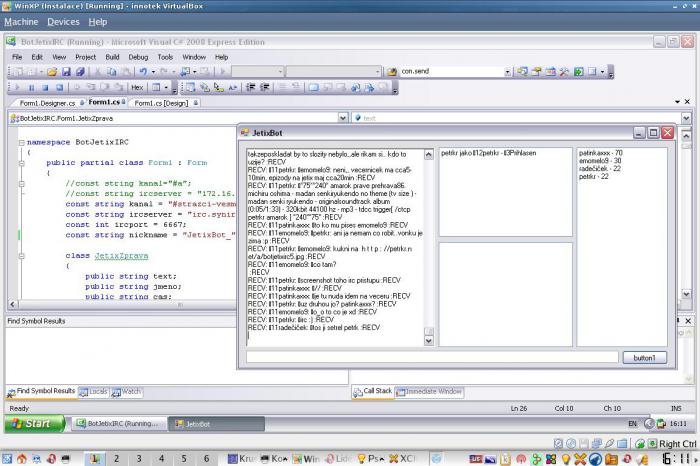Display object member list icon
This screenshot has height=466, width=700.
click(x=191, y=87)
